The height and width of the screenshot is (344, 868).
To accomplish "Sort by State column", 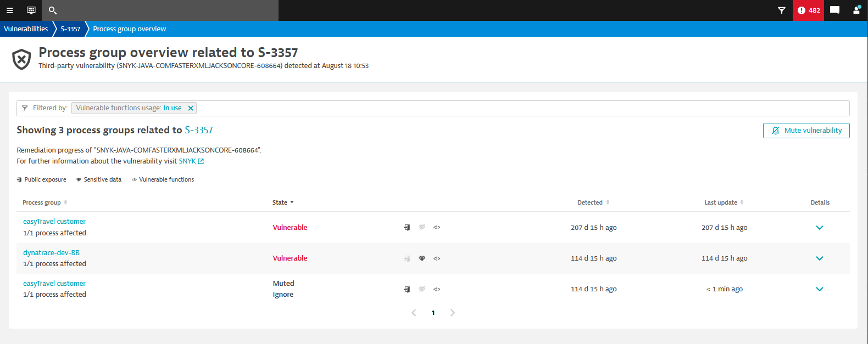I will 283,202.
